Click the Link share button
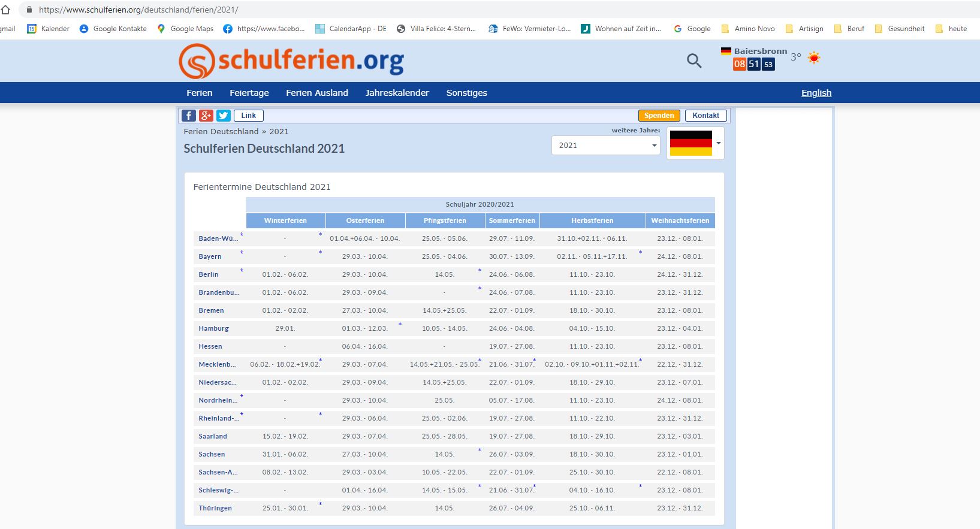Image resolution: width=980 pixels, height=529 pixels. coord(248,116)
